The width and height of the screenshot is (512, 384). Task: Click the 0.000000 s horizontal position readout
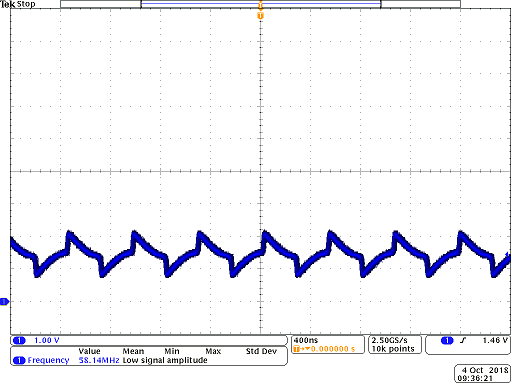coord(333,349)
